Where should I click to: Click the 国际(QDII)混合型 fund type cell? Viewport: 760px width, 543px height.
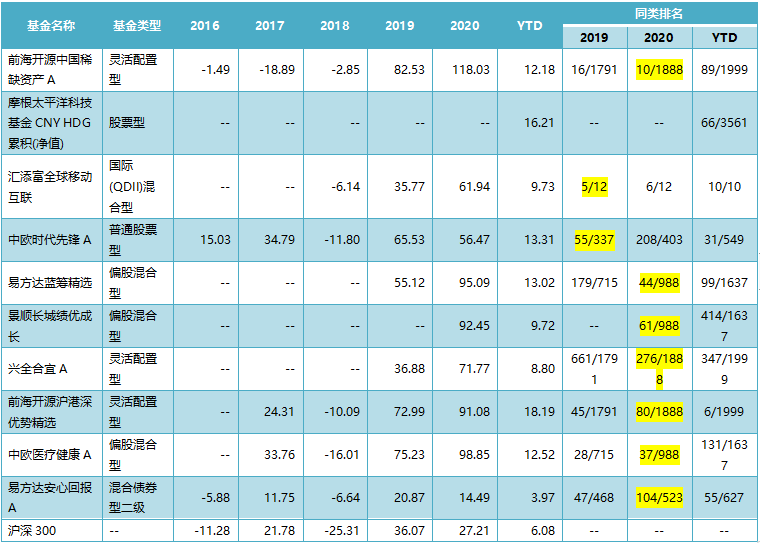tap(133, 187)
